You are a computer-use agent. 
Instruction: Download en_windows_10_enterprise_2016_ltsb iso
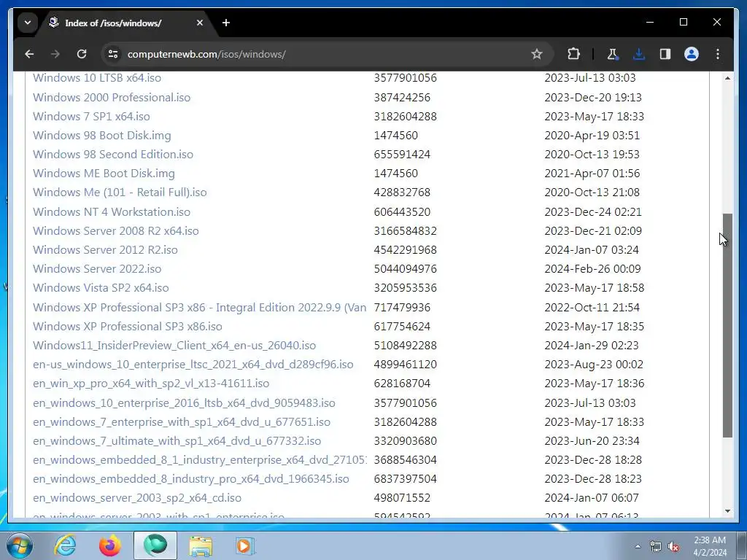pyautogui.click(x=184, y=402)
